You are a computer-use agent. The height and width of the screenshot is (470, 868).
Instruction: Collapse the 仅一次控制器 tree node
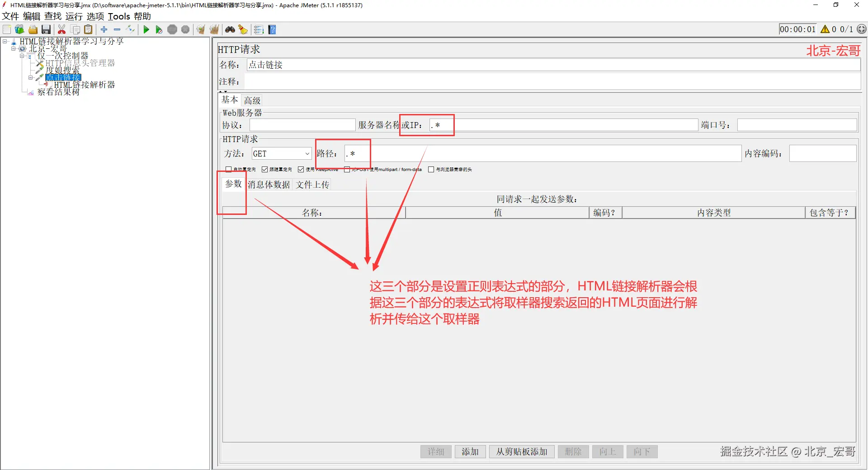(22, 56)
